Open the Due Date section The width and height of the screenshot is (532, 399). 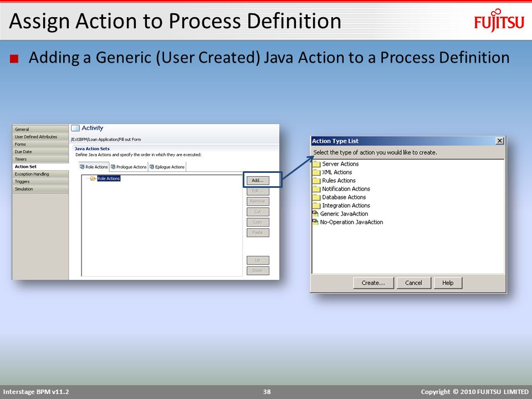(x=40, y=152)
